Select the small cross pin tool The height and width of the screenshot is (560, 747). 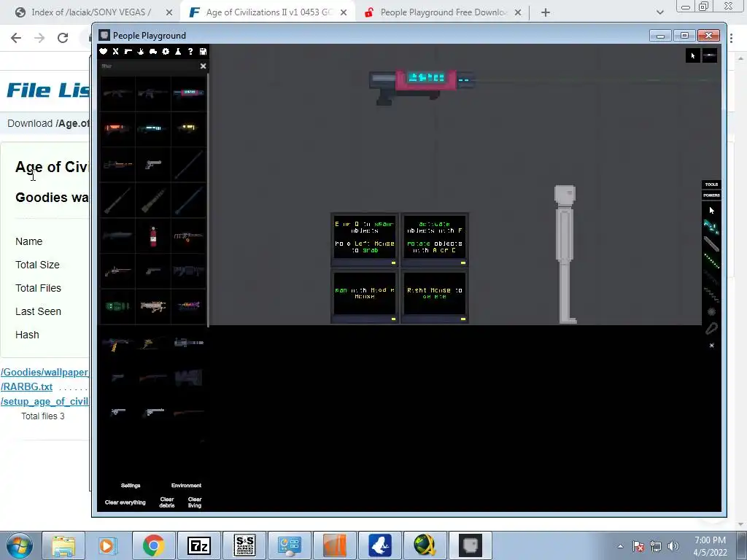(712, 345)
